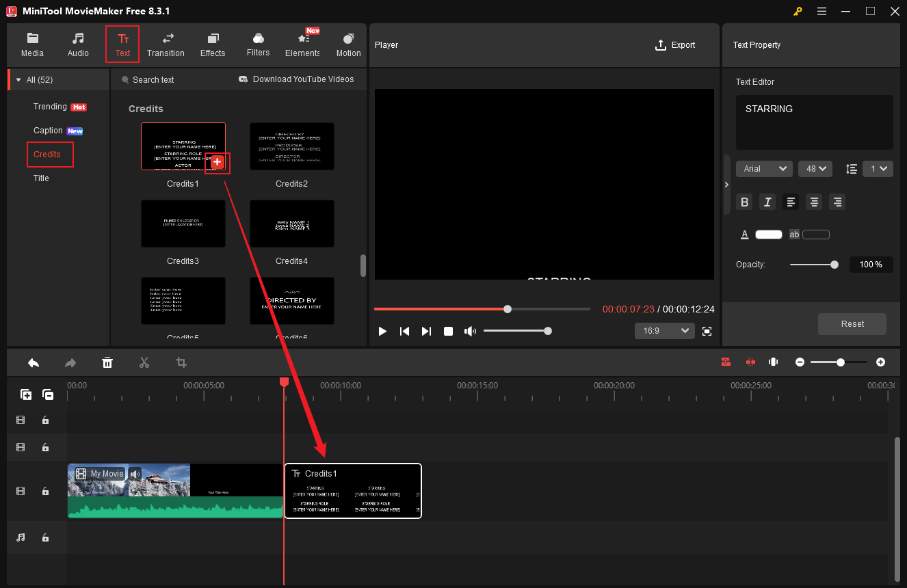Open the 16:9 aspect ratio dropdown

click(x=664, y=330)
